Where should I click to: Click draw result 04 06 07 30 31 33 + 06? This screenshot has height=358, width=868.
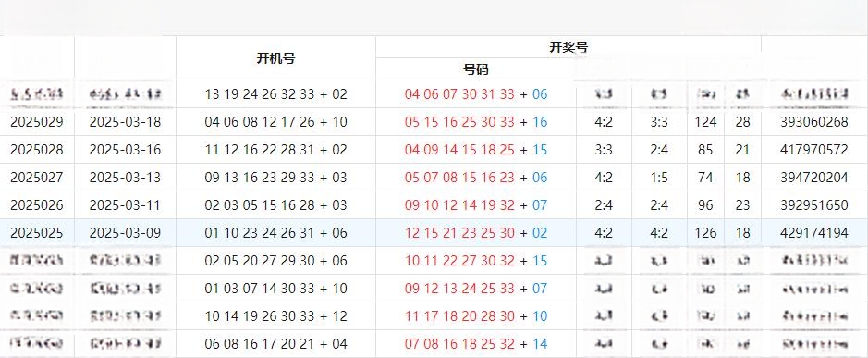476,94
